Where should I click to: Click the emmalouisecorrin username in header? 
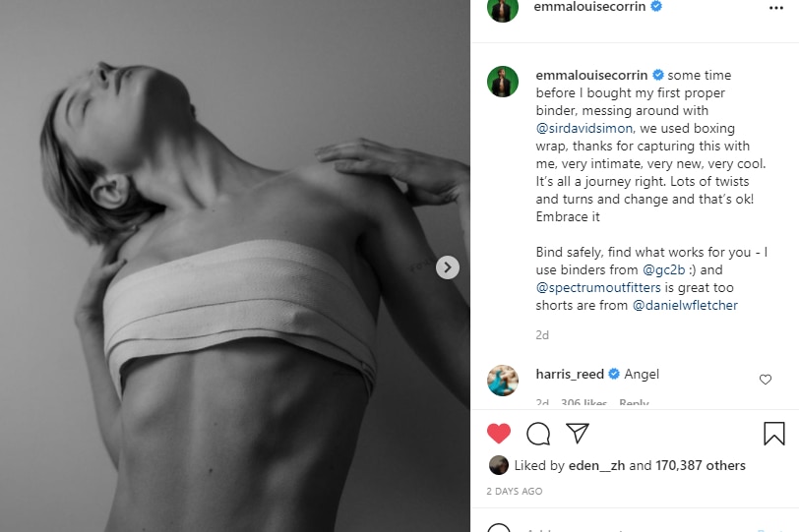(589, 7)
